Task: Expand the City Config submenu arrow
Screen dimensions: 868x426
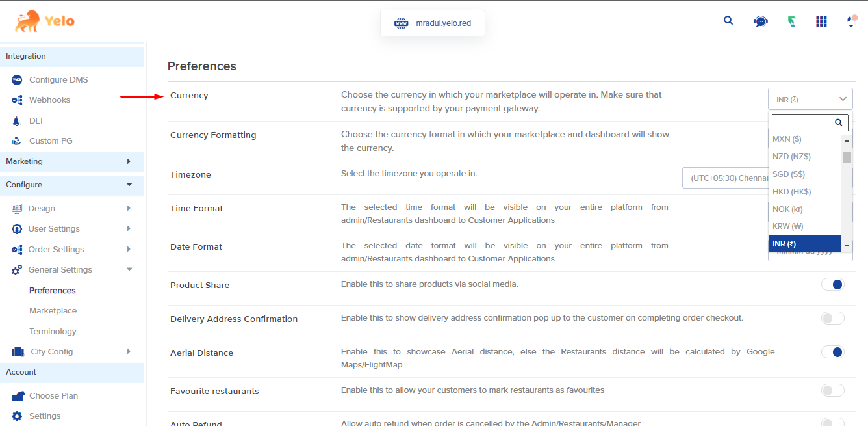Action: pos(129,352)
